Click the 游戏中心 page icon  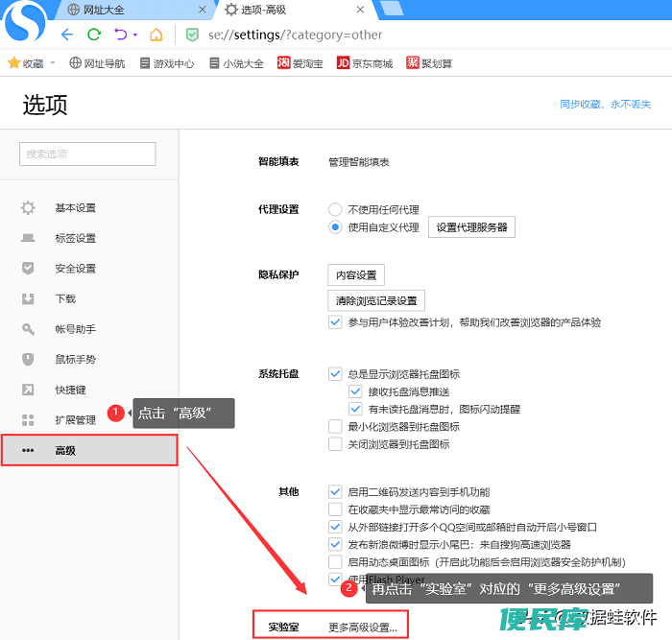145,63
